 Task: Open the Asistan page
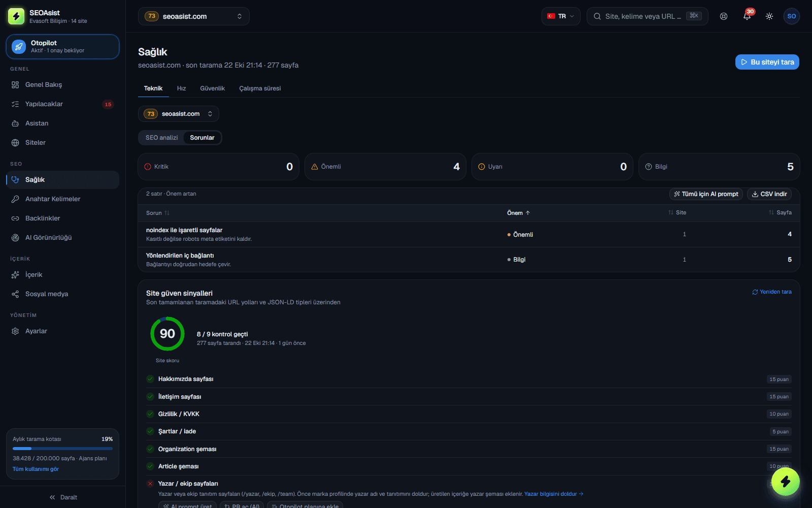pos(62,123)
